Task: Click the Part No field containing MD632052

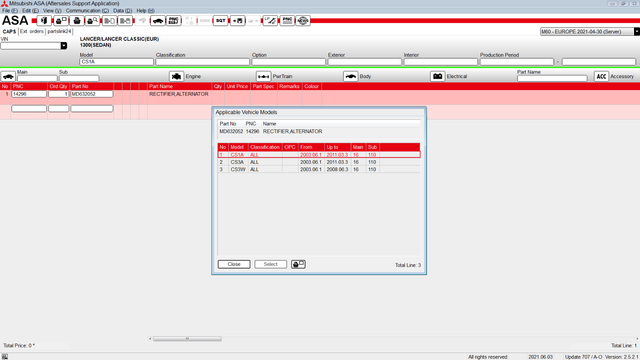Action: pos(92,94)
